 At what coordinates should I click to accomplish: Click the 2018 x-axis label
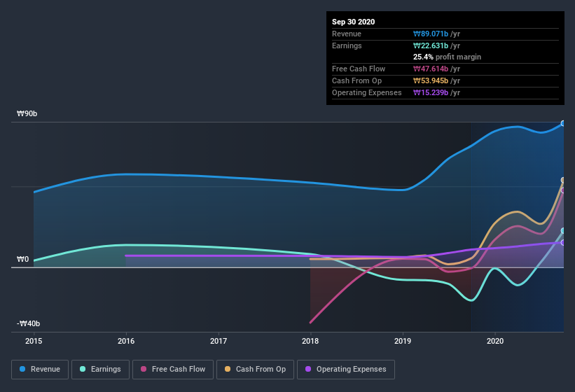coord(310,341)
